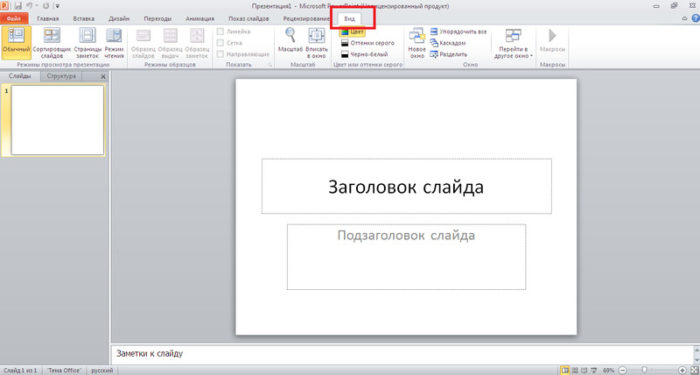Open the Показ слайдов tab
700x375 pixels.
pos(249,19)
